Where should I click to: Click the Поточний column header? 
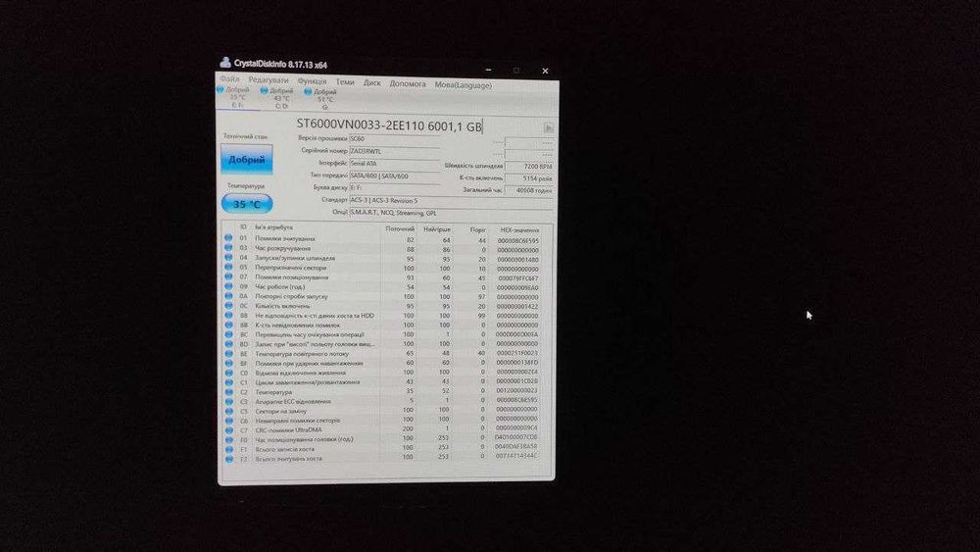click(x=400, y=229)
